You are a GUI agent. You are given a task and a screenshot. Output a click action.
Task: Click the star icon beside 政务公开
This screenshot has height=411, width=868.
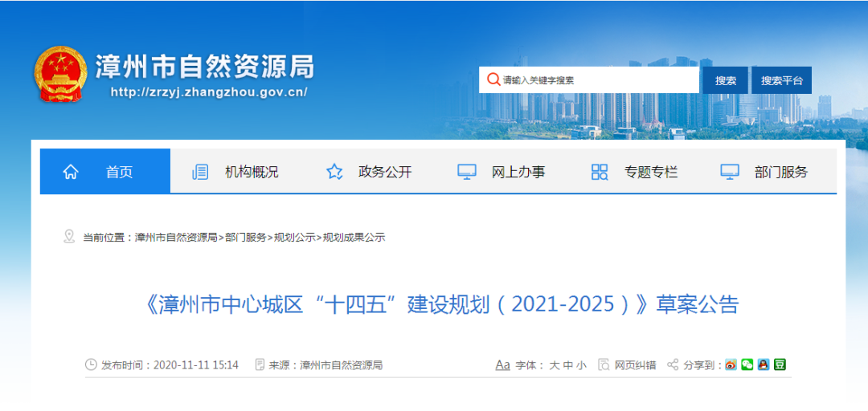pyautogui.click(x=334, y=172)
